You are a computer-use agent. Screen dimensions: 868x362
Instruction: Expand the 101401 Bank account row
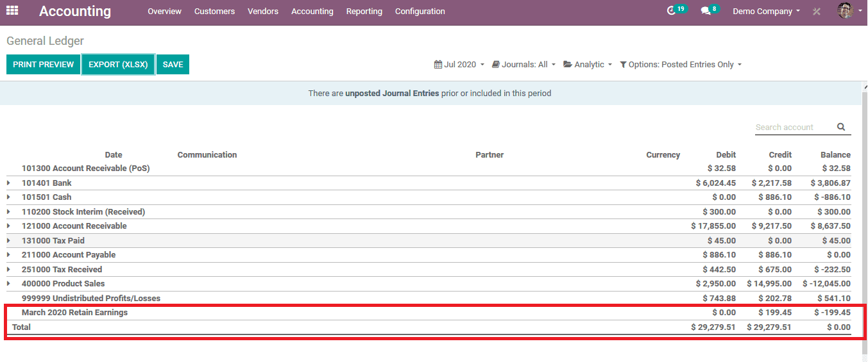pyautogui.click(x=9, y=183)
